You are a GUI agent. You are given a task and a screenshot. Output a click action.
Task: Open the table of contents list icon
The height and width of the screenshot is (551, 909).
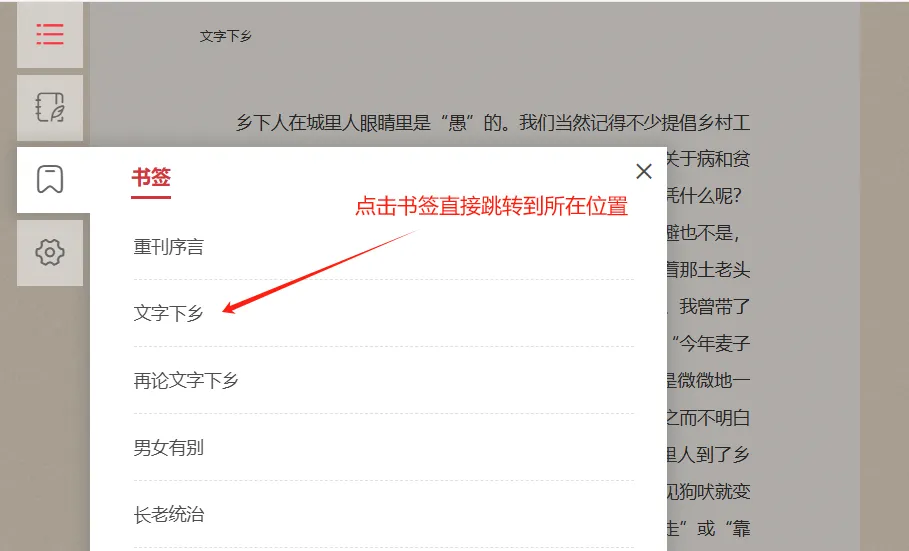coord(50,34)
